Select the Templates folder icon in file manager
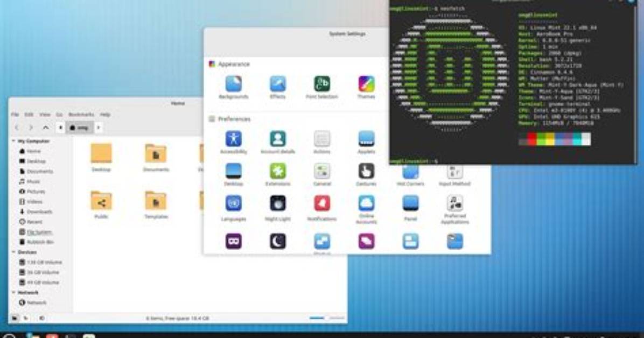 156,201
